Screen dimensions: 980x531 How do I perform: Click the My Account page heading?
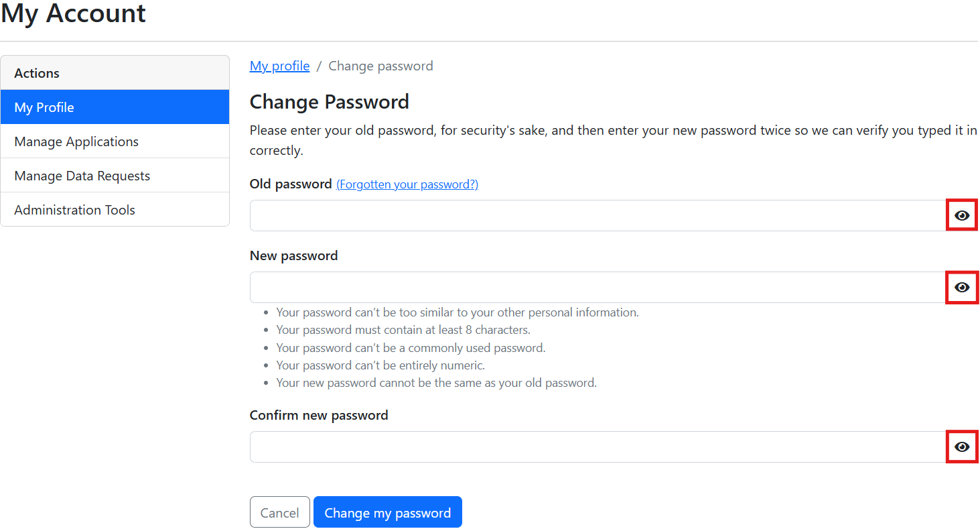pyautogui.click(x=73, y=13)
